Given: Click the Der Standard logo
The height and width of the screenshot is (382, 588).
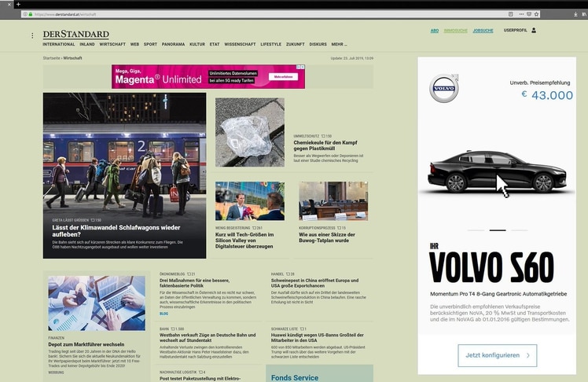Looking at the screenshot, I should (x=75, y=35).
